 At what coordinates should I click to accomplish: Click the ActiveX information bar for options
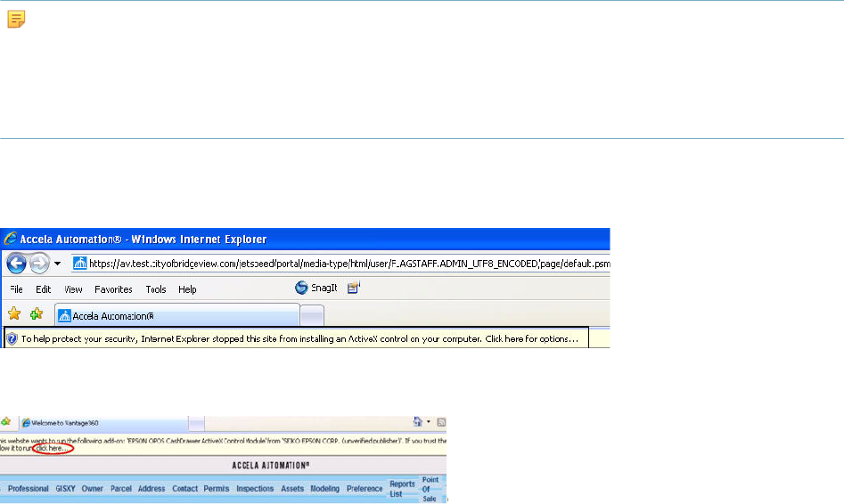pos(297,337)
